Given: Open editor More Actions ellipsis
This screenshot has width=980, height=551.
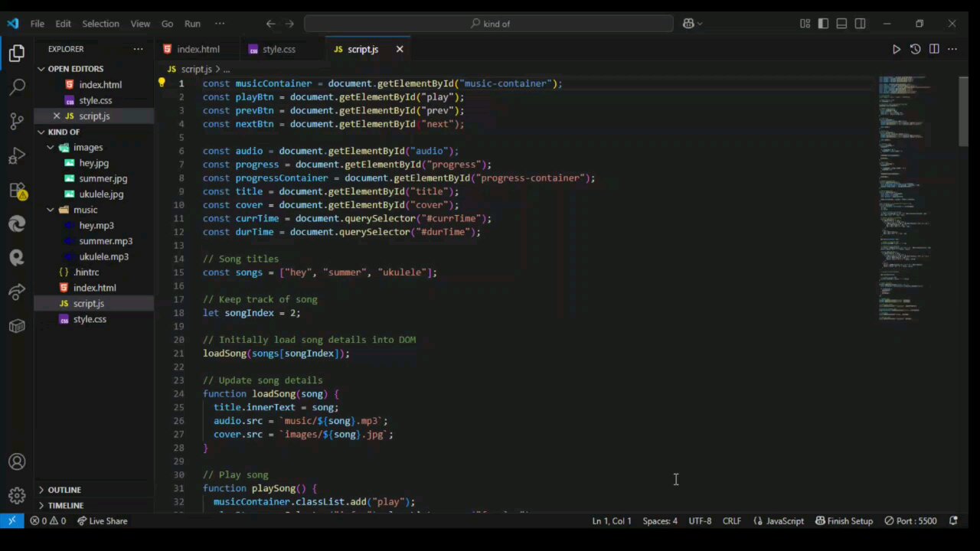Looking at the screenshot, I should tap(952, 49).
